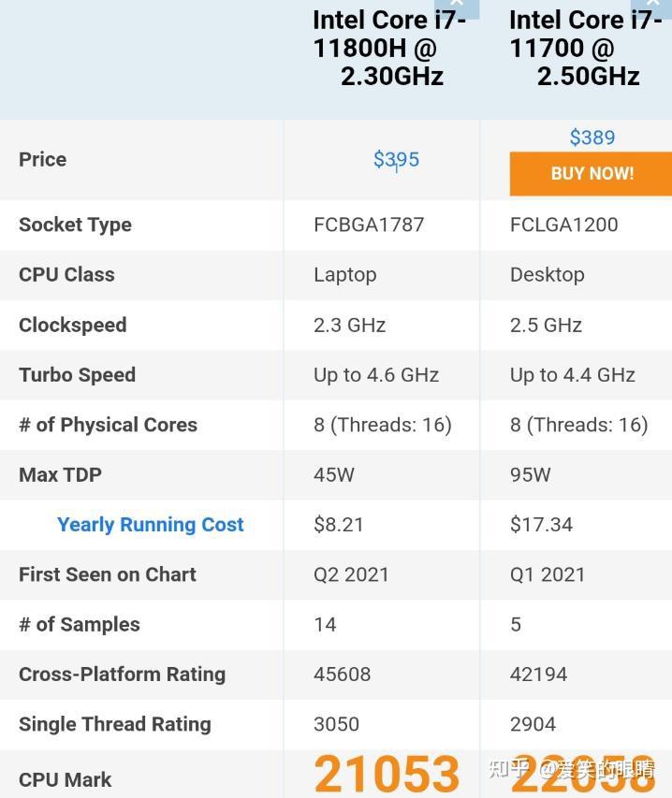
Task: Click the CPU Mark row label
Action: tap(65, 779)
